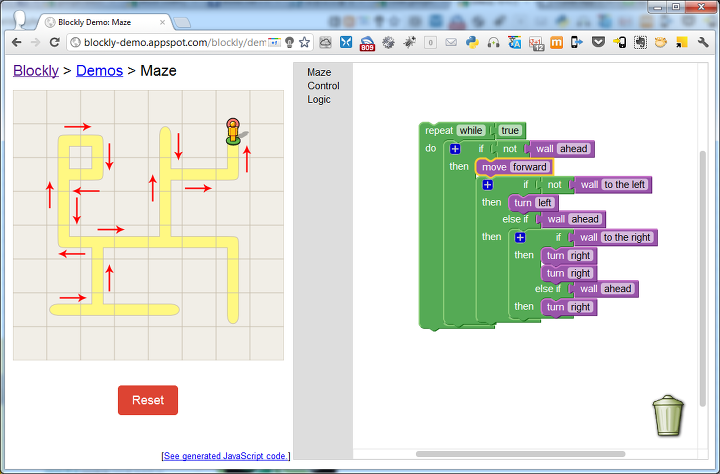The height and width of the screenshot is (474, 720).
Task: Bookmark this page with the star icon
Action: 304,43
